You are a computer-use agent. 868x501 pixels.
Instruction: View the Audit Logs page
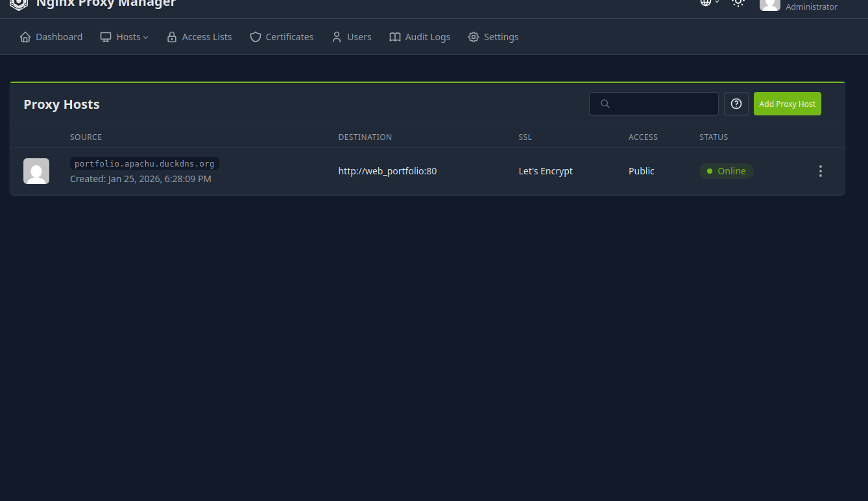(420, 37)
